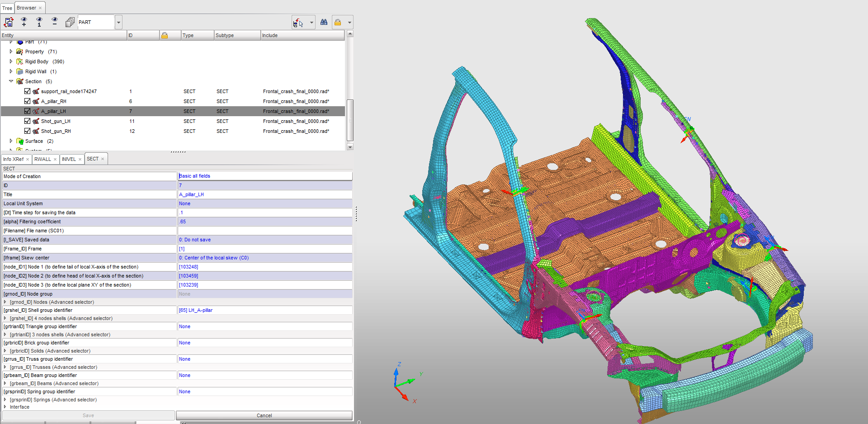868x424 pixels.
Task: Click the Cancel button
Action: 264,415
